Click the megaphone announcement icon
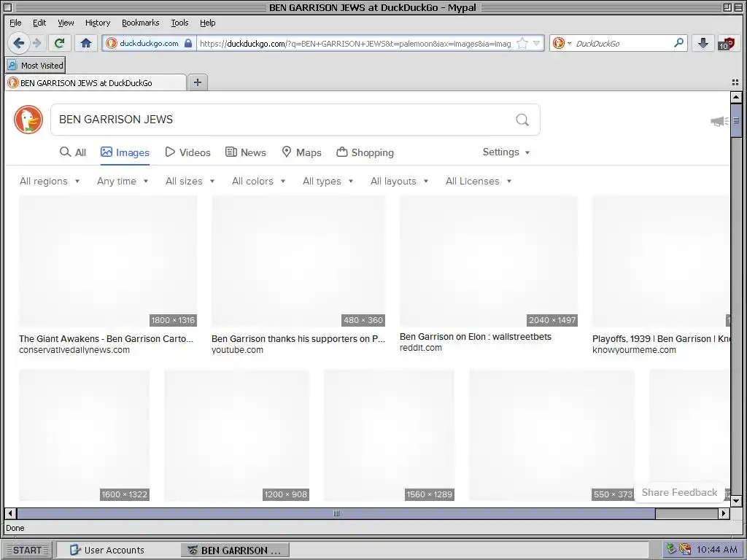Image resolution: width=747 pixels, height=560 pixels. pyautogui.click(x=719, y=122)
